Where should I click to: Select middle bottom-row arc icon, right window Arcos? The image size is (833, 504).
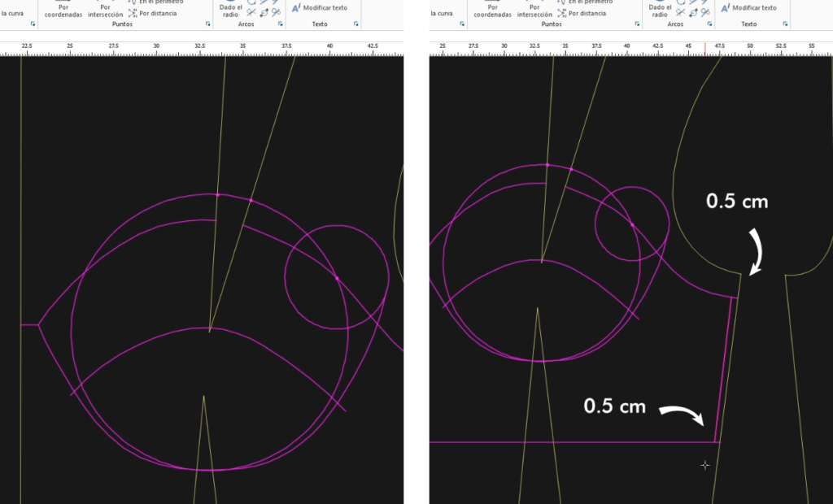(x=693, y=12)
